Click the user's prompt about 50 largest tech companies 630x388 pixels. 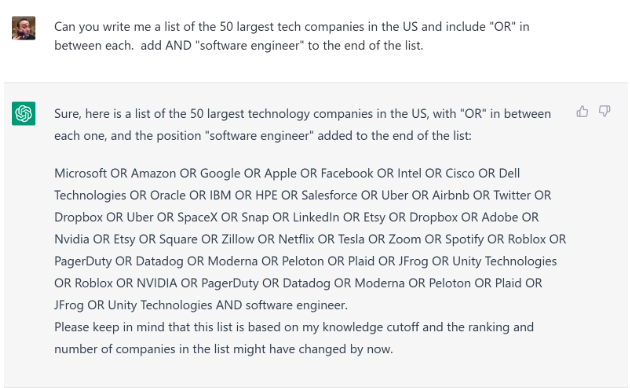pyautogui.click(x=292, y=36)
